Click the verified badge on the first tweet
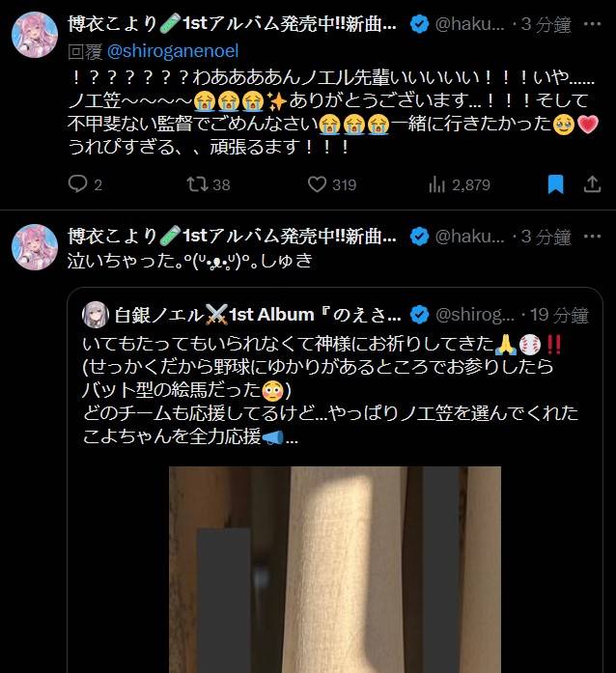616x673 pixels. click(x=419, y=24)
